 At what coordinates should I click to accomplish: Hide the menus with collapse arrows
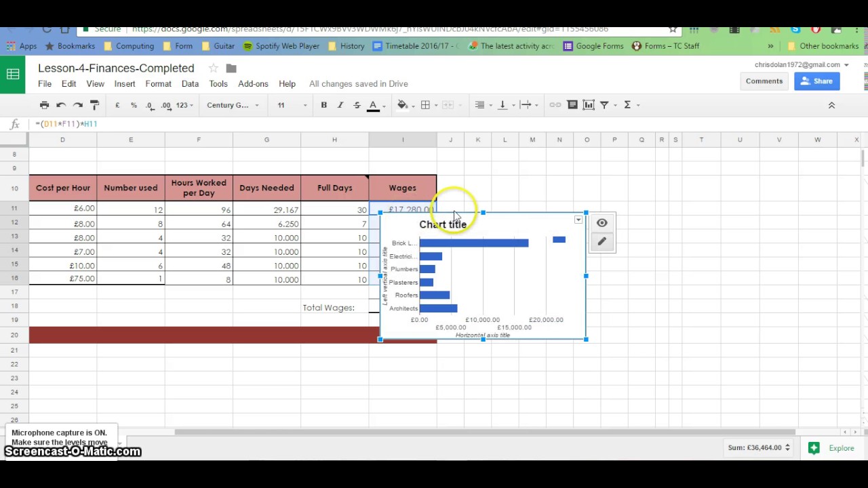pos(831,105)
